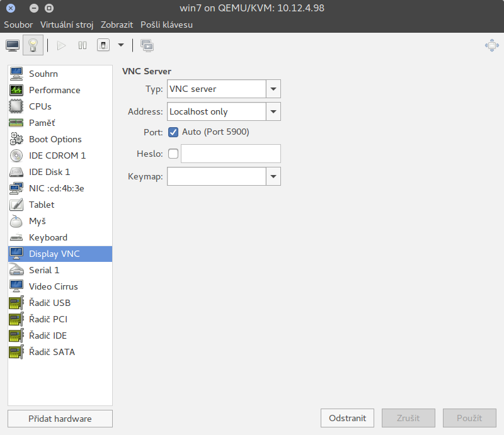Open the Virtuální stroj menu

(67, 25)
